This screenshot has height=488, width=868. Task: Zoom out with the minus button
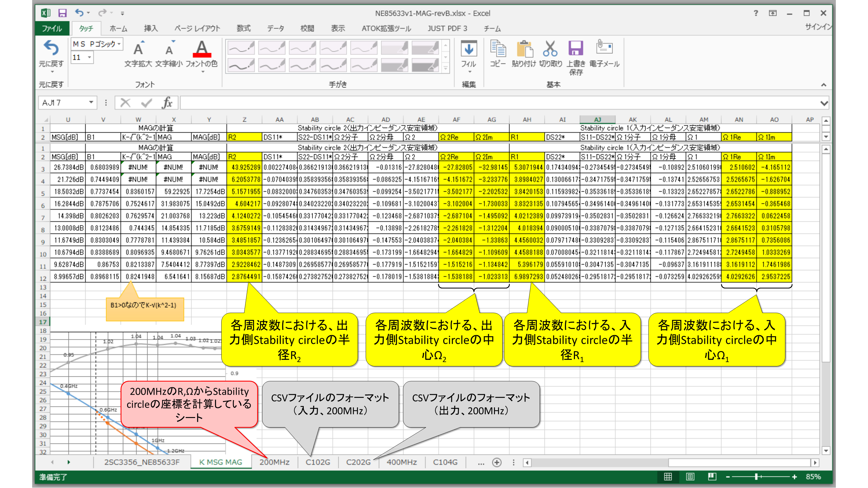pyautogui.click(x=728, y=477)
